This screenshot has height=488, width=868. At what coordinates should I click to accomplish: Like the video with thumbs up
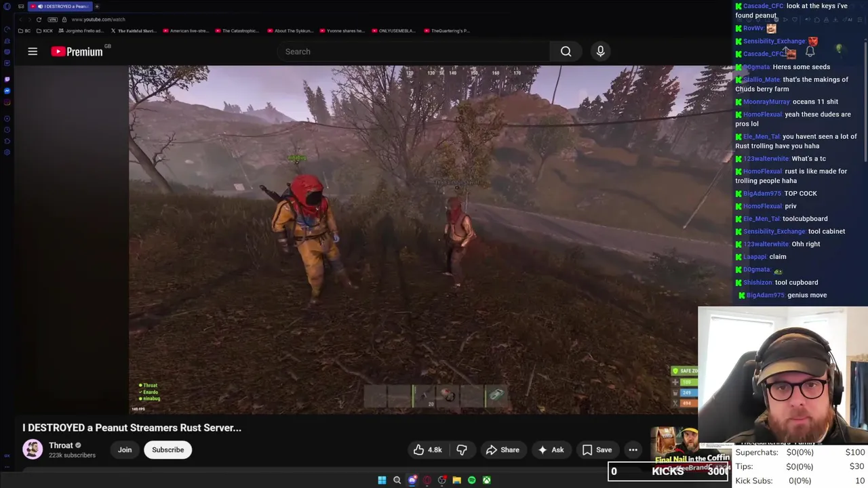point(427,449)
